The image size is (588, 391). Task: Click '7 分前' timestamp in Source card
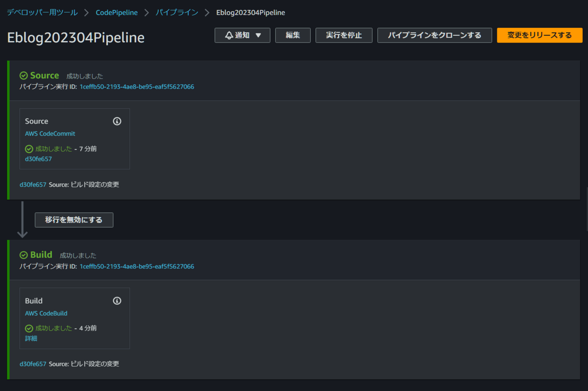88,148
